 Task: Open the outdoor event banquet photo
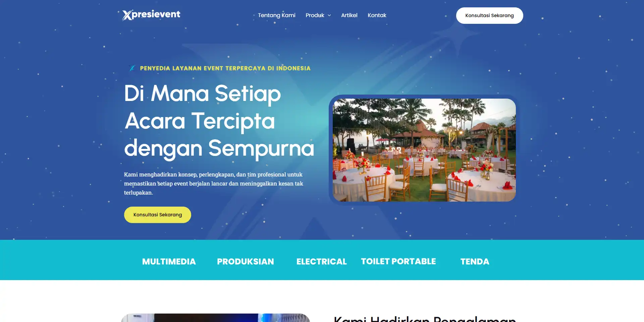(x=424, y=150)
